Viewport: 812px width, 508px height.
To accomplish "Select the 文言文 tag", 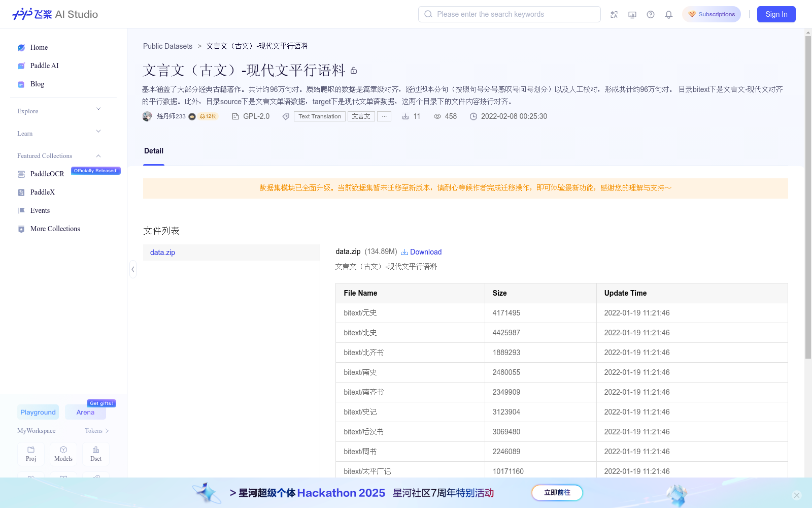I will point(361,116).
